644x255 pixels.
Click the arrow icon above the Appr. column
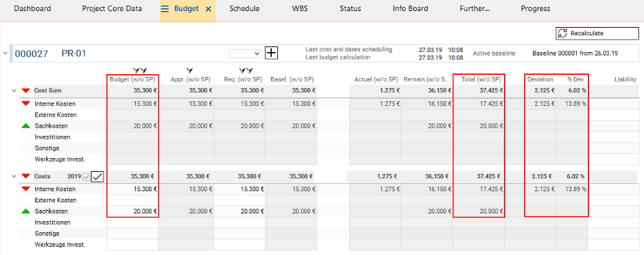coord(189,71)
